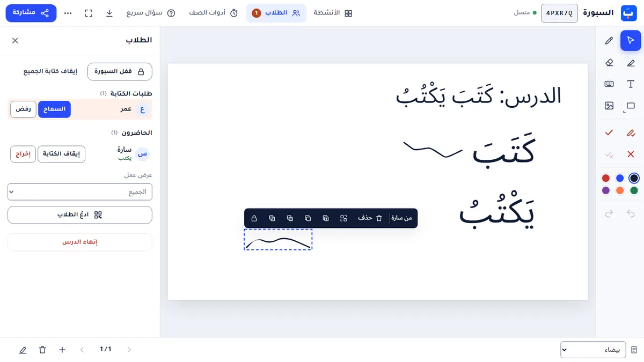Expand the الجميع عرض عمل dropdown
The image size is (644, 362).
(80, 191)
